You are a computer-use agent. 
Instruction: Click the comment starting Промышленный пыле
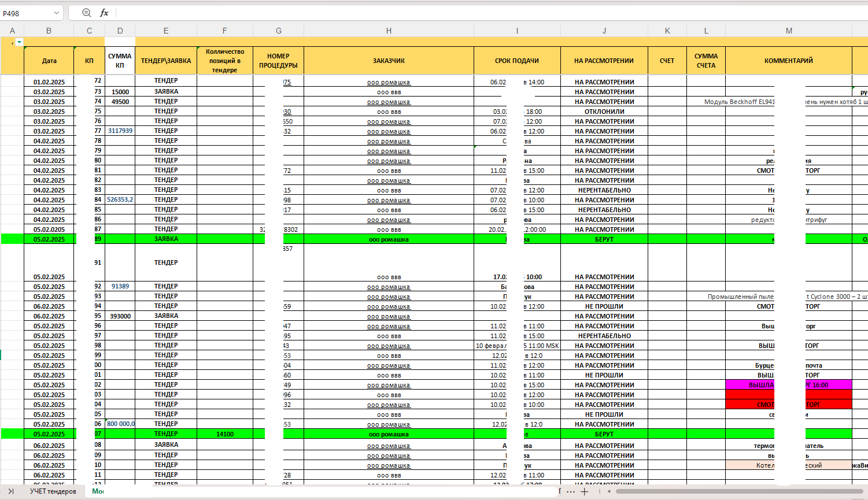(x=789, y=297)
